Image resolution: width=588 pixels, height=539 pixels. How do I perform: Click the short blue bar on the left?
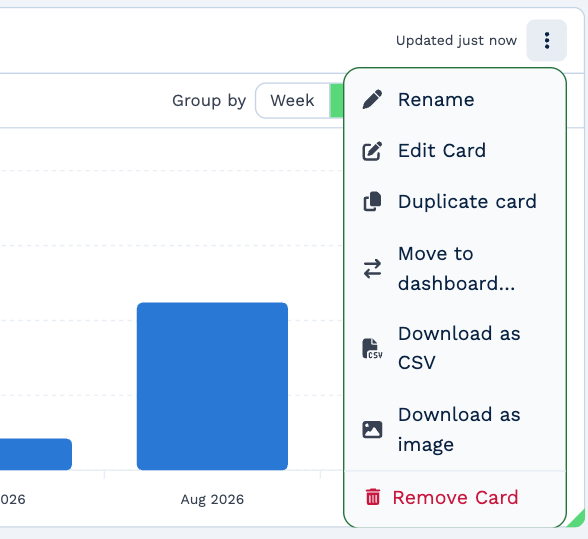click(36, 454)
